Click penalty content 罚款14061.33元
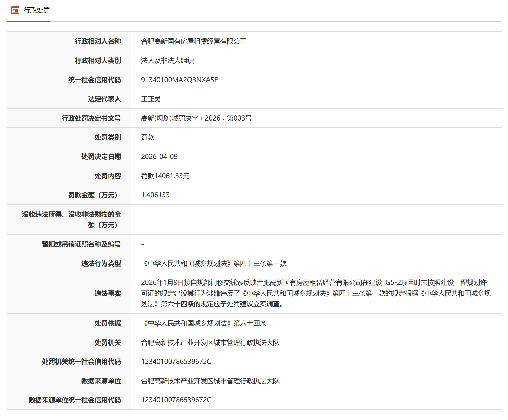508x420 pixels. coord(165,176)
